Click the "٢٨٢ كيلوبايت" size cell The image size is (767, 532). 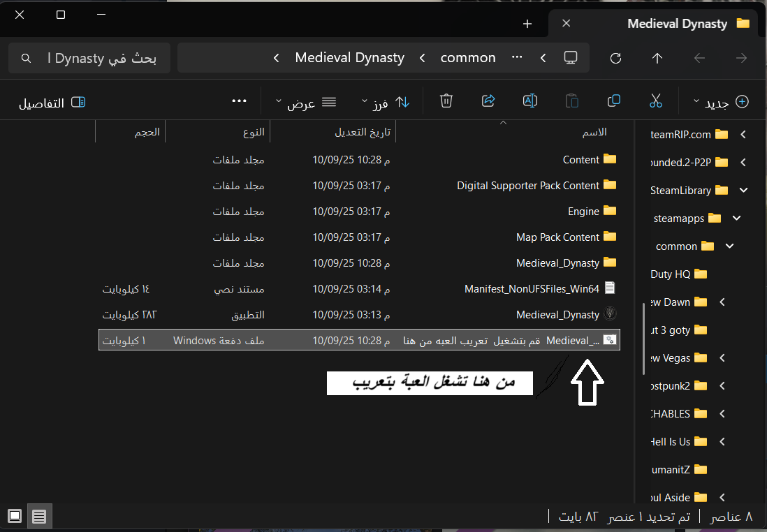(x=130, y=314)
